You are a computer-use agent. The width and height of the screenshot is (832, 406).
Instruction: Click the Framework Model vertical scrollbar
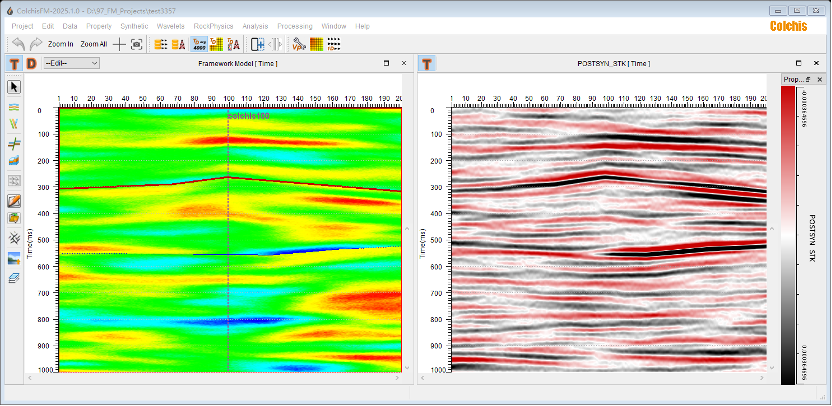pos(407,297)
